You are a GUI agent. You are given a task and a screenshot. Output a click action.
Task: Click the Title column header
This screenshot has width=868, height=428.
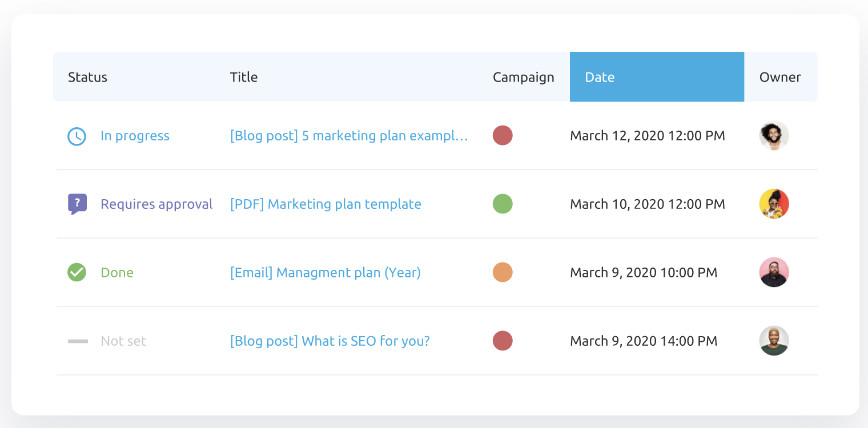(244, 77)
